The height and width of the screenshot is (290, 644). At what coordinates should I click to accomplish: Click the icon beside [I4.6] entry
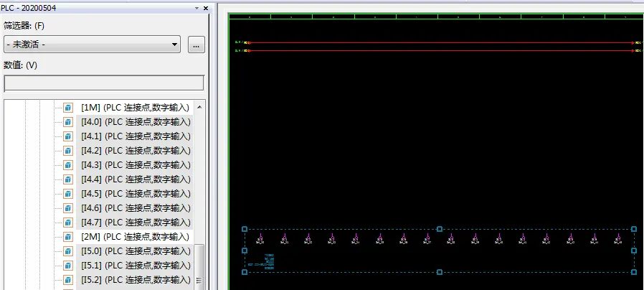pos(68,208)
